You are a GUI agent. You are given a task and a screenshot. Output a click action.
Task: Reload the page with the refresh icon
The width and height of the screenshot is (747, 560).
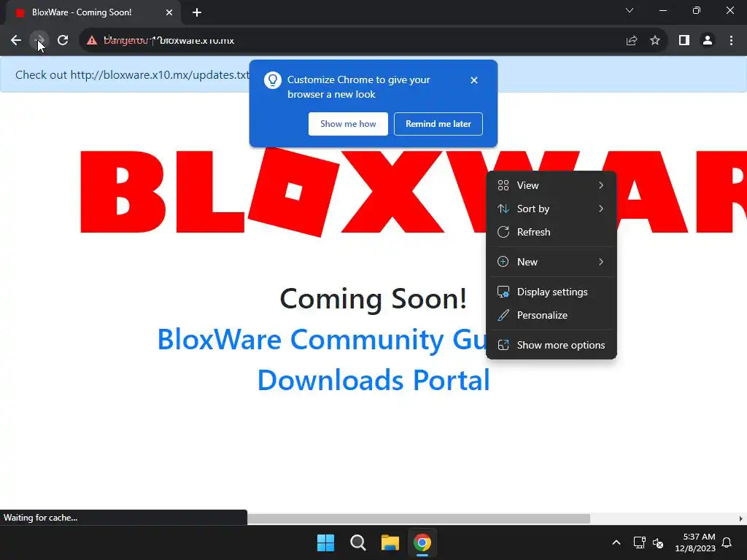[x=63, y=41]
